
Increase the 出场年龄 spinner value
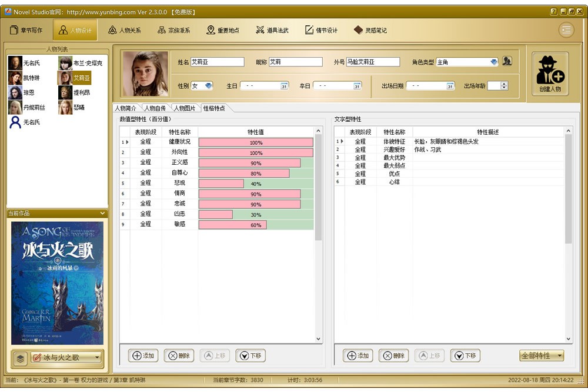click(x=504, y=84)
